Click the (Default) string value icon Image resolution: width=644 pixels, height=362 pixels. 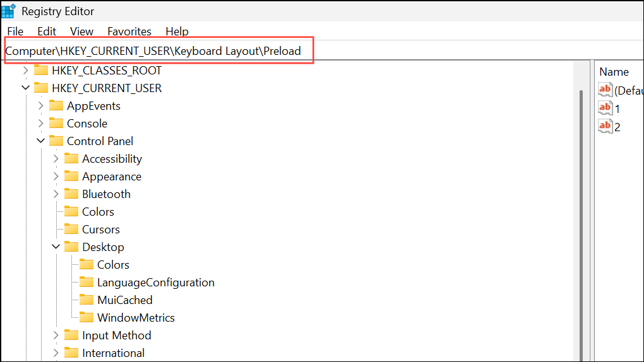tap(605, 90)
